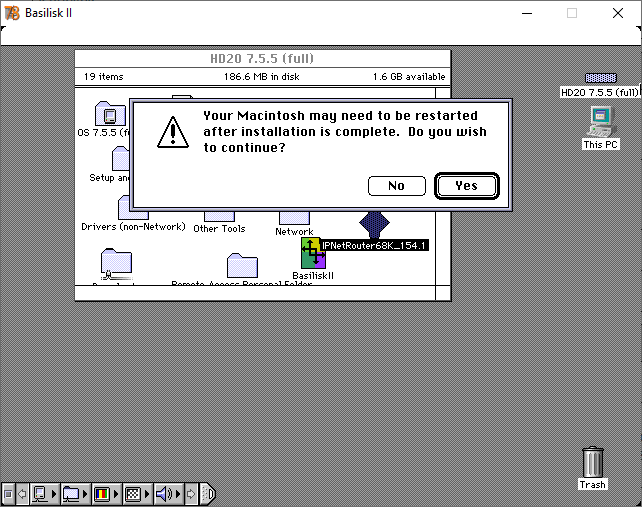Click the Control Strip left scroll arrow

click(x=22, y=494)
